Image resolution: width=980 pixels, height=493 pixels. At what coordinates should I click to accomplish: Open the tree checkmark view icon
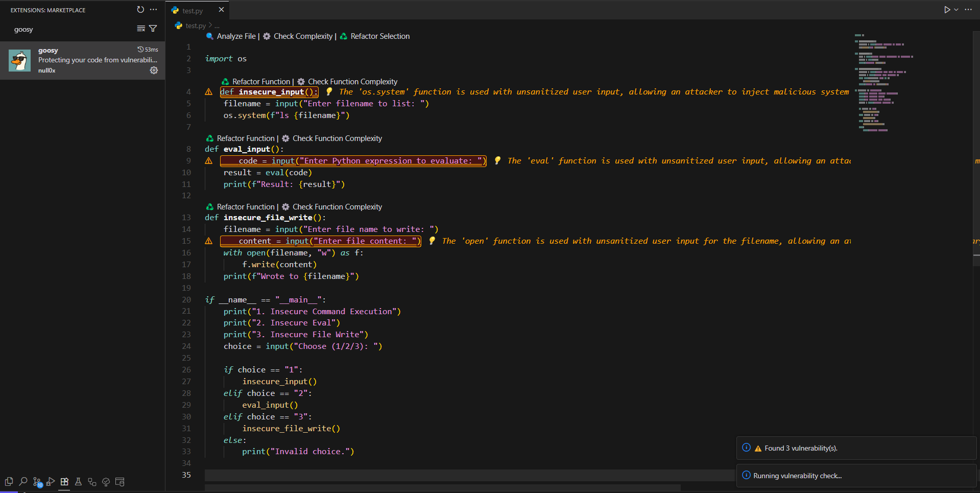tap(106, 481)
